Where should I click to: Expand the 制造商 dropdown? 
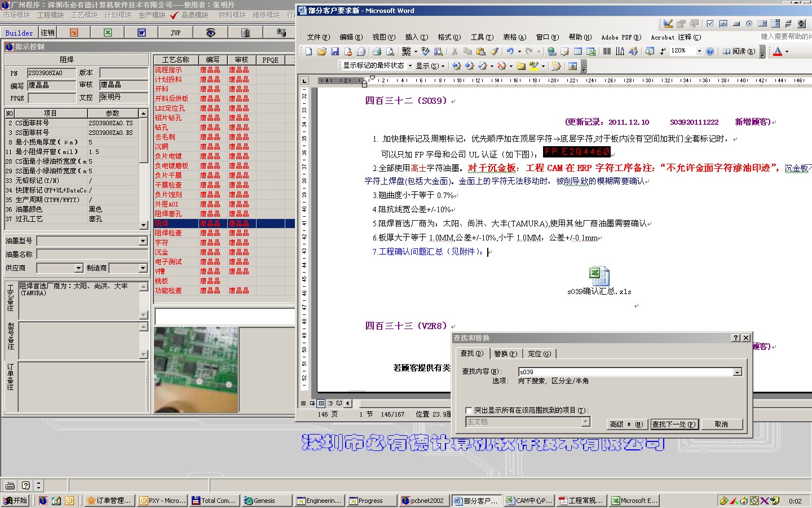click(x=143, y=268)
